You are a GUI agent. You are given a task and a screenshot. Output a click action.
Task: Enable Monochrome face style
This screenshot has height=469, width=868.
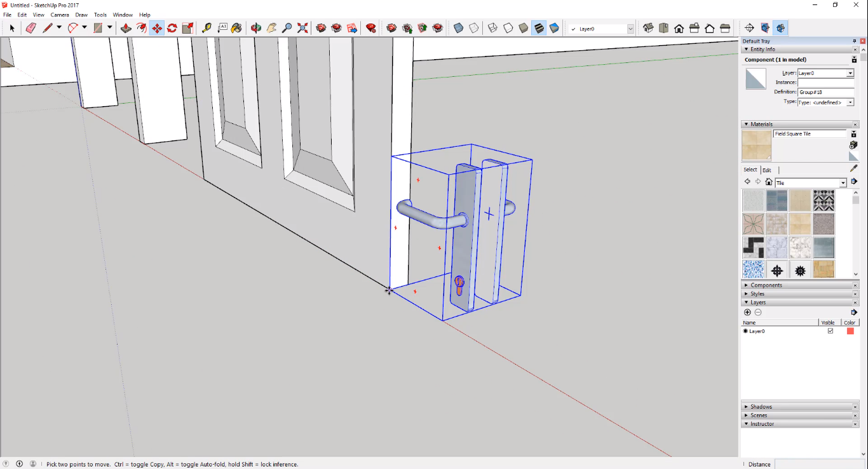554,28
